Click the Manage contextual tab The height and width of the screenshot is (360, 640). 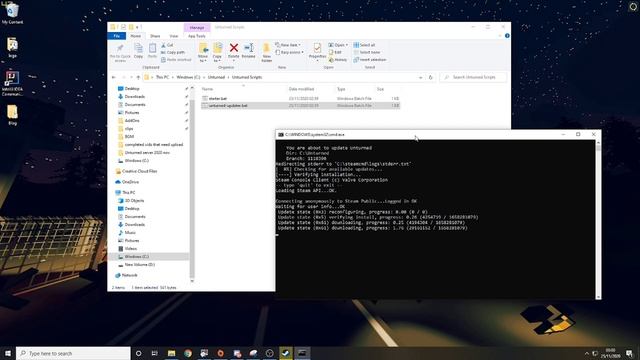[x=197, y=27]
